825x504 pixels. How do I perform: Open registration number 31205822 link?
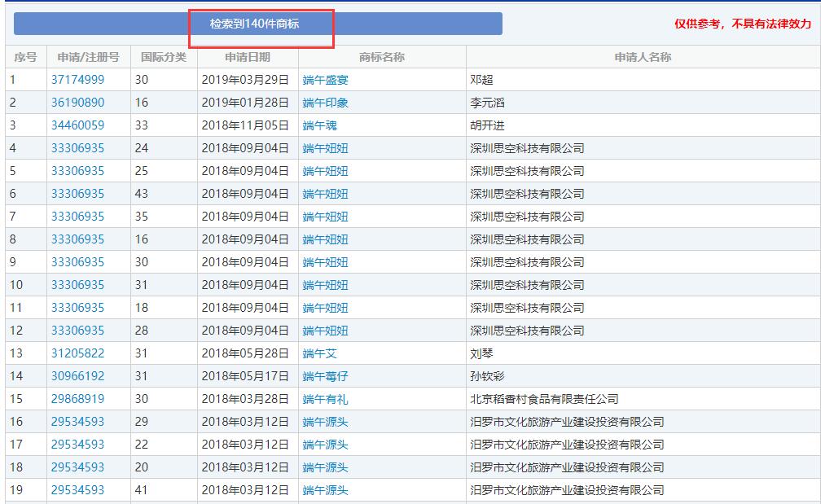(x=77, y=353)
